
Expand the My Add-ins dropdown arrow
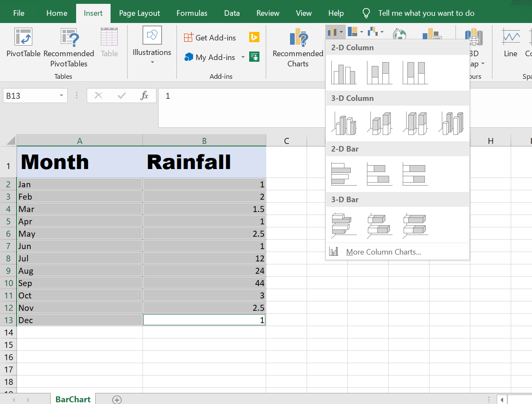pyautogui.click(x=243, y=57)
